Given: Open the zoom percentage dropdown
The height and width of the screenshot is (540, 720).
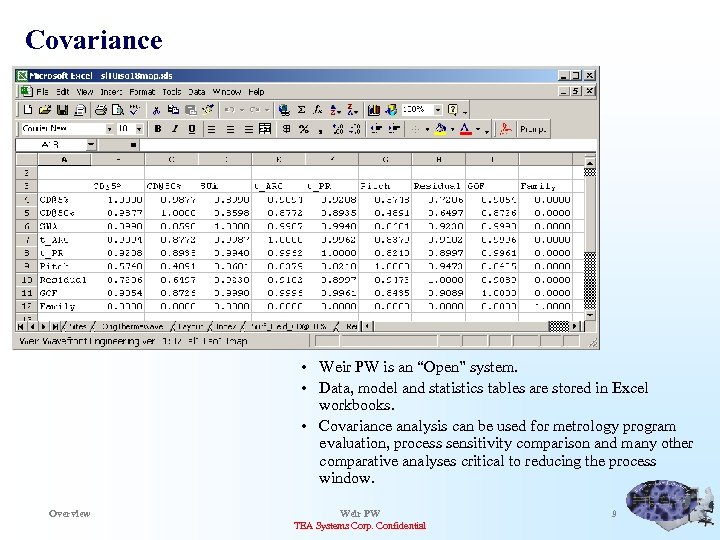Looking at the screenshot, I should click(x=438, y=110).
